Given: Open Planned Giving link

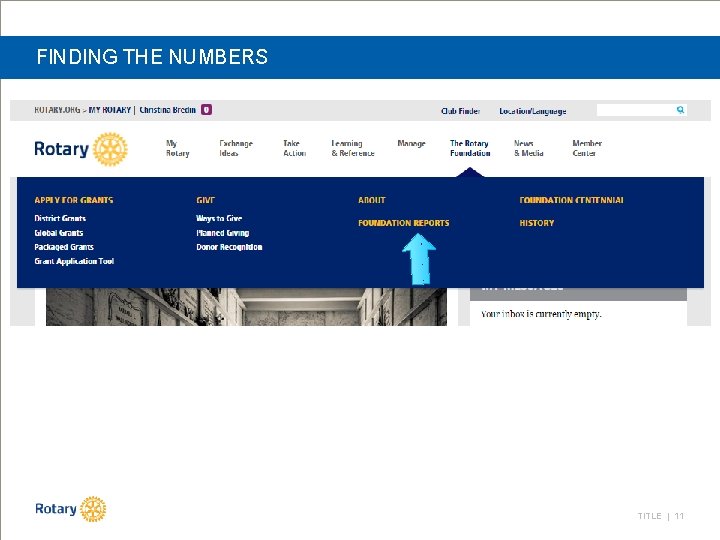Looking at the screenshot, I should [223, 233].
